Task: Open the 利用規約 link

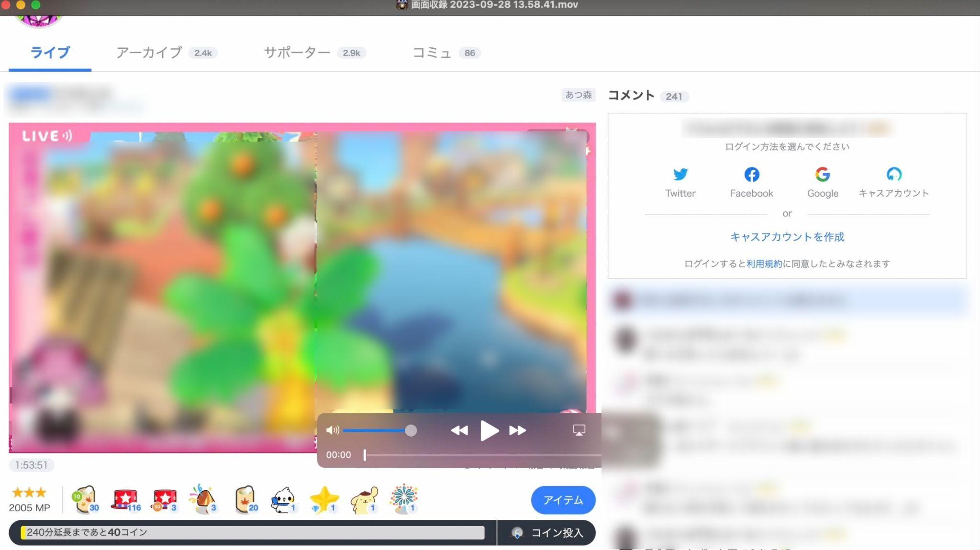Action: point(764,264)
